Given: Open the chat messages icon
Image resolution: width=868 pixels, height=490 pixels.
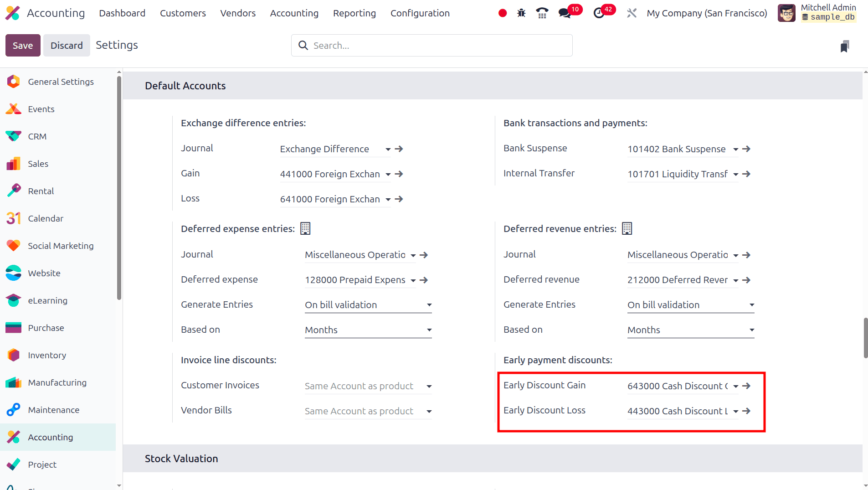Looking at the screenshot, I should point(565,13).
